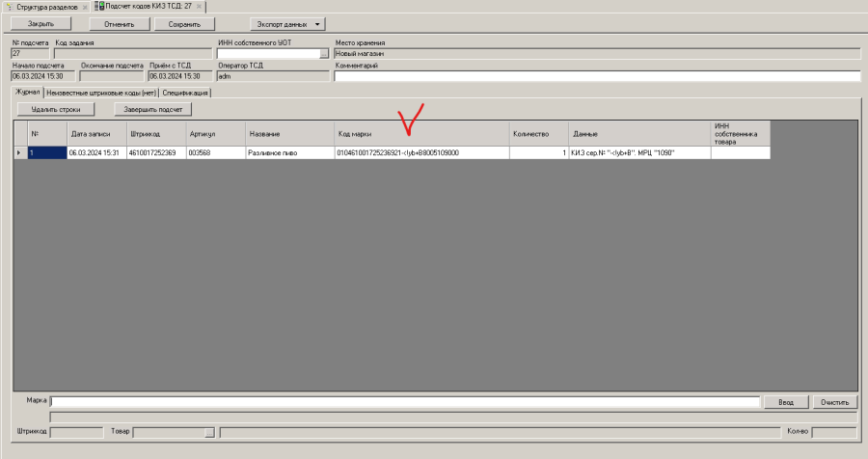Click the Название column header
The image size is (868, 459).
click(x=290, y=134)
